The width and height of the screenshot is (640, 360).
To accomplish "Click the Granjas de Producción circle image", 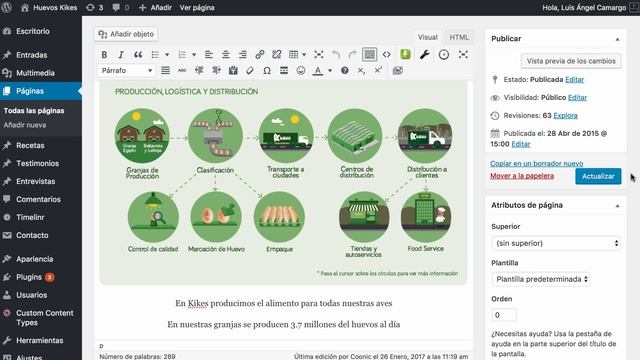I will coord(142,136).
